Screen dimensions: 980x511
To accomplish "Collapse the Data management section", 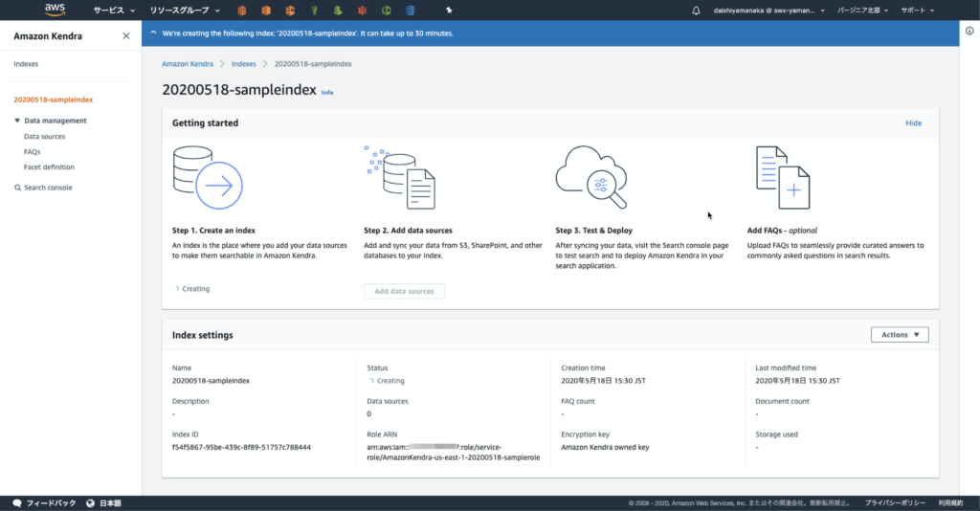I will click(17, 121).
